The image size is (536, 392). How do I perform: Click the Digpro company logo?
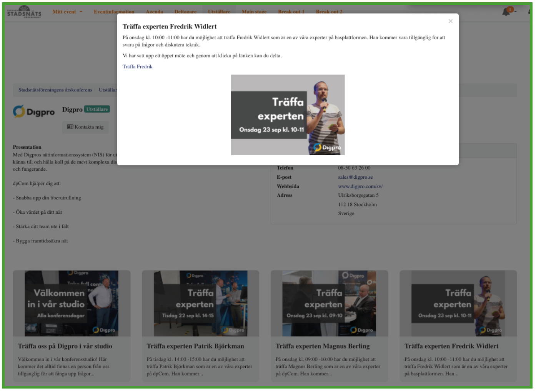coord(34,111)
